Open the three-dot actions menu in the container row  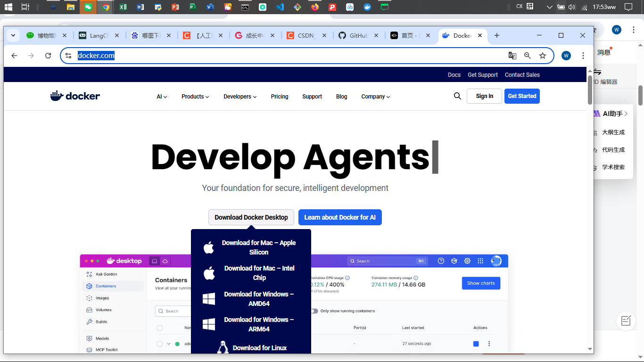pos(489,344)
